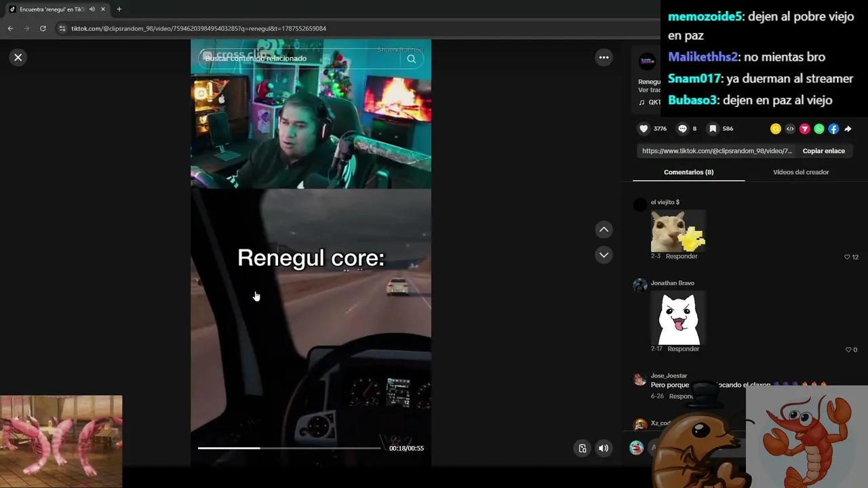Get embed code via the code icon

[790, 129]
